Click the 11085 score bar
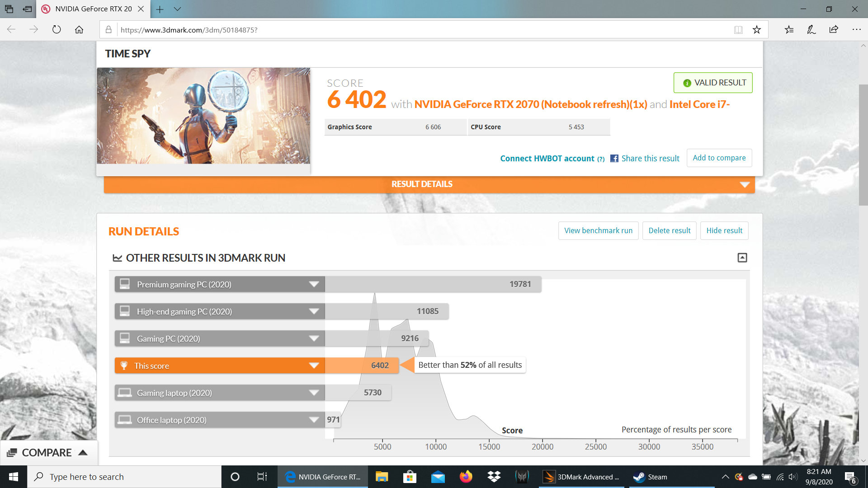868x488 pixels. [x=387, y=311]
